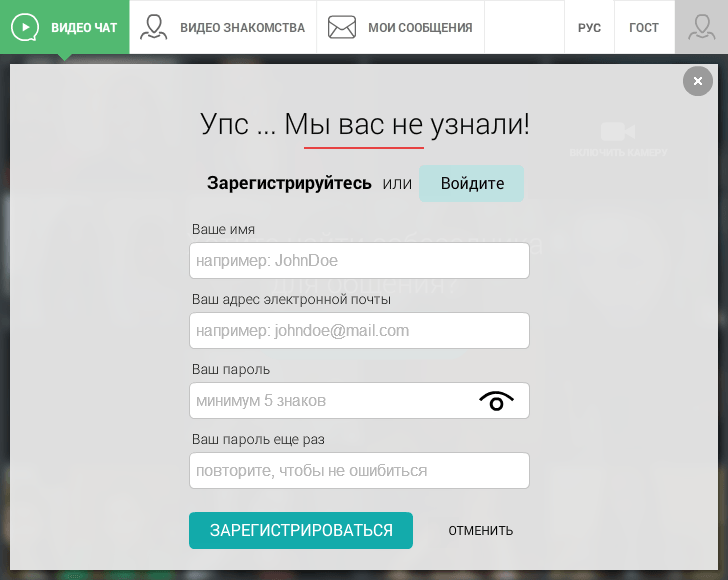This screenshot has height=580, width=728.
Task: Click the Войдите login button
Action: [472, 183]
